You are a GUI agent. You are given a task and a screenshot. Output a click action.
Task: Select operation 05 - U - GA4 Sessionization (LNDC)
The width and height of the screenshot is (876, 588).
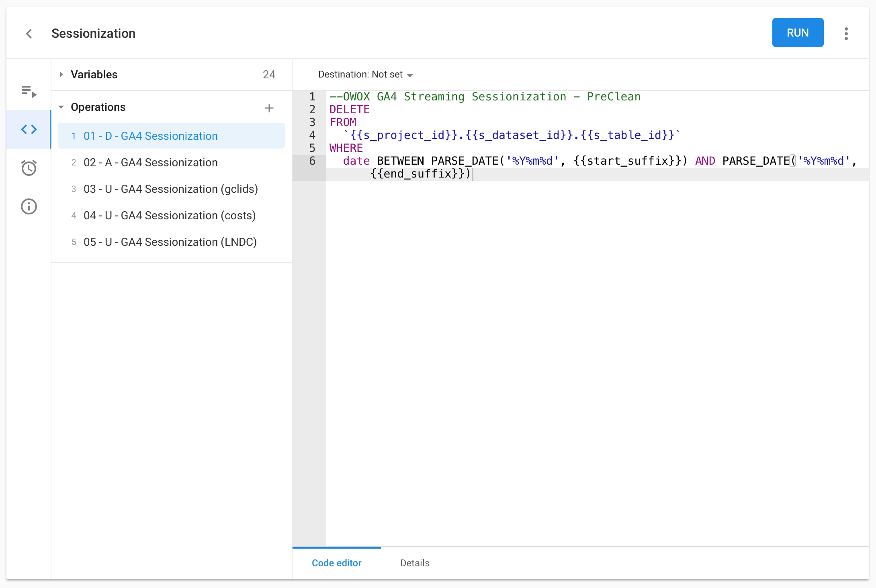click(x=172, y=242)
